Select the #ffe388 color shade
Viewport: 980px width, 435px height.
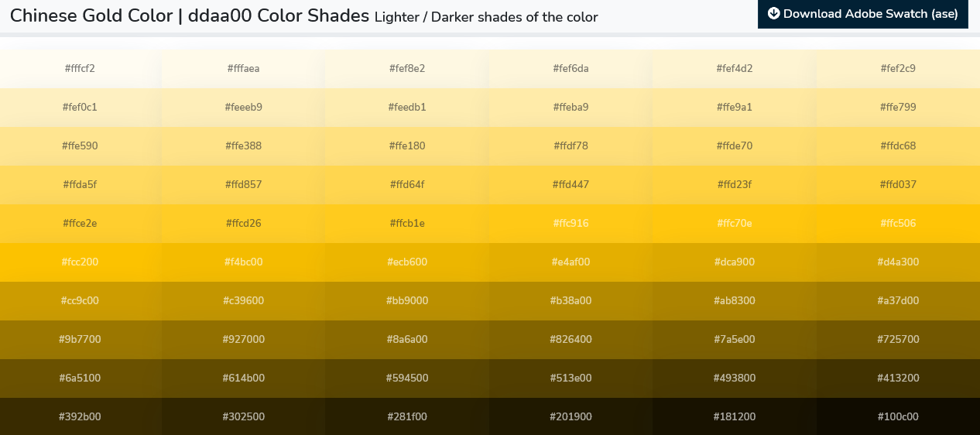(x=243, y=146)
